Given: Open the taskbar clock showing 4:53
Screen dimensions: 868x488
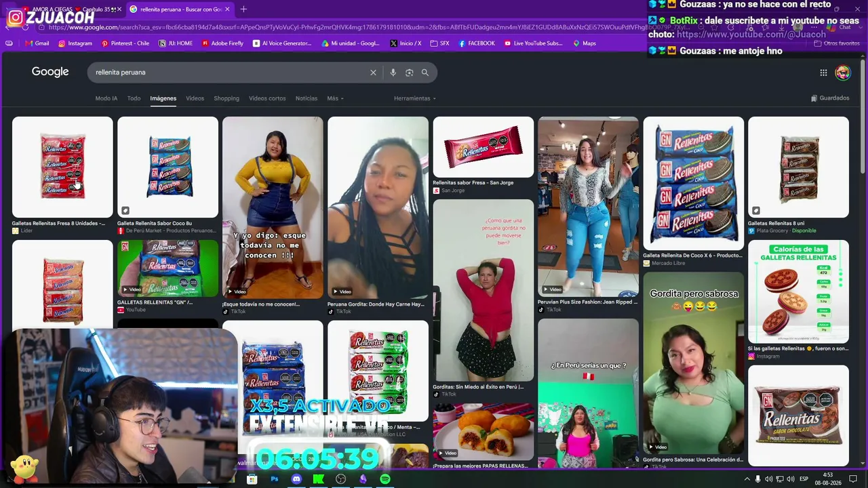Looking at the screenshot, I should pyautogui.click(x=828, y=479).
